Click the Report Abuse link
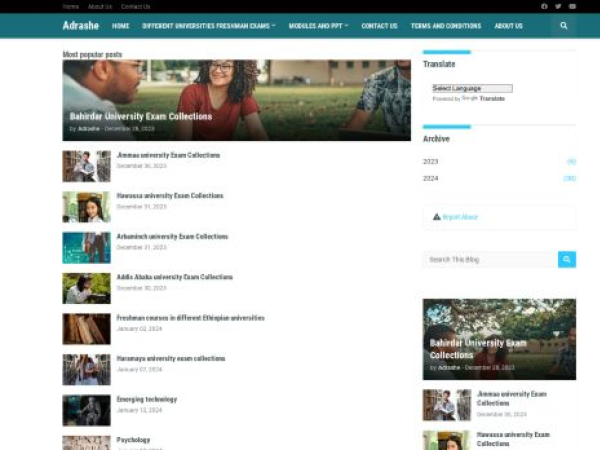 click(x=460, y=217)
